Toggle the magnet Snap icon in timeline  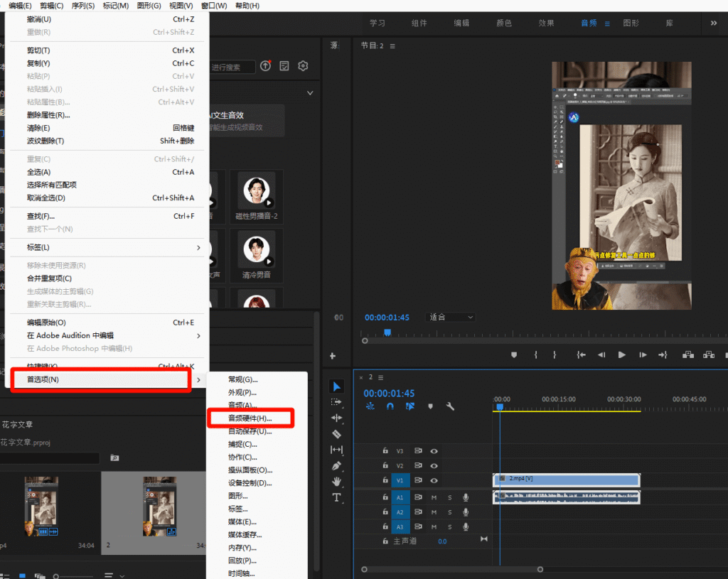[x=390, y=406]
